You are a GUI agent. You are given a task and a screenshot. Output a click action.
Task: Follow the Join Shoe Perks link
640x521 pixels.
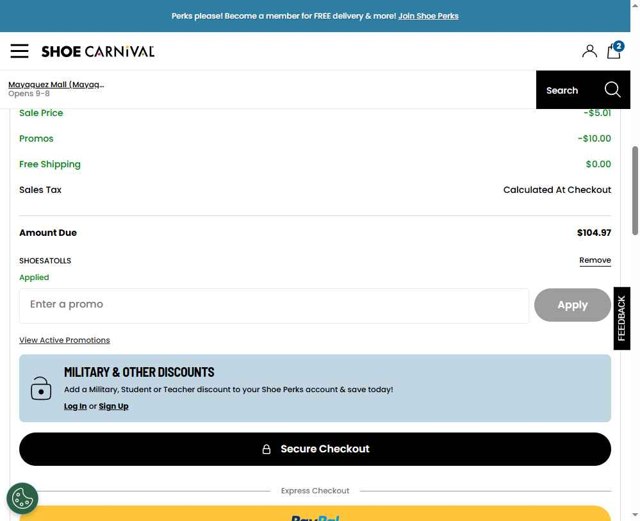428,16
